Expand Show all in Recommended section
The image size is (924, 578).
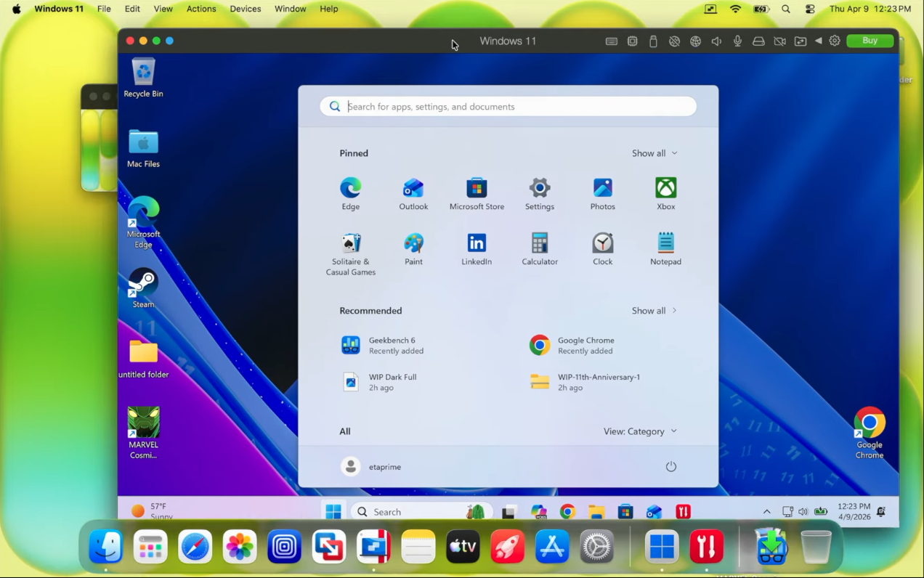tap(654, 311)
